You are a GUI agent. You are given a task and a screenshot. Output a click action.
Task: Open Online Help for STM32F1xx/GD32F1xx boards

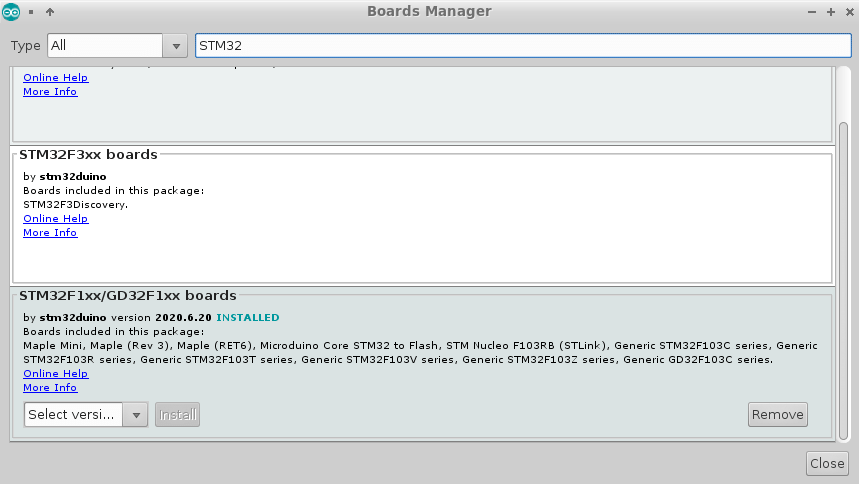pos(55,373)
